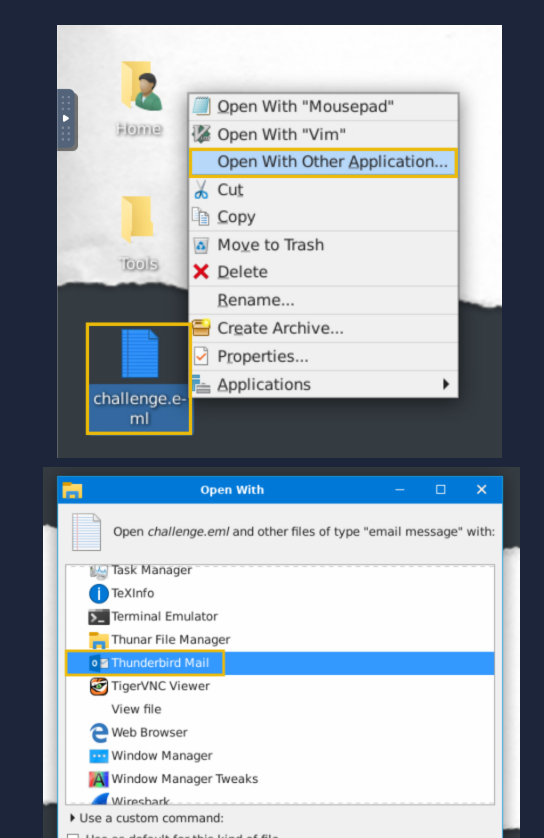544x838 pixels.
Task: Click the scissors Cut icon
Action: click(201, 189)
